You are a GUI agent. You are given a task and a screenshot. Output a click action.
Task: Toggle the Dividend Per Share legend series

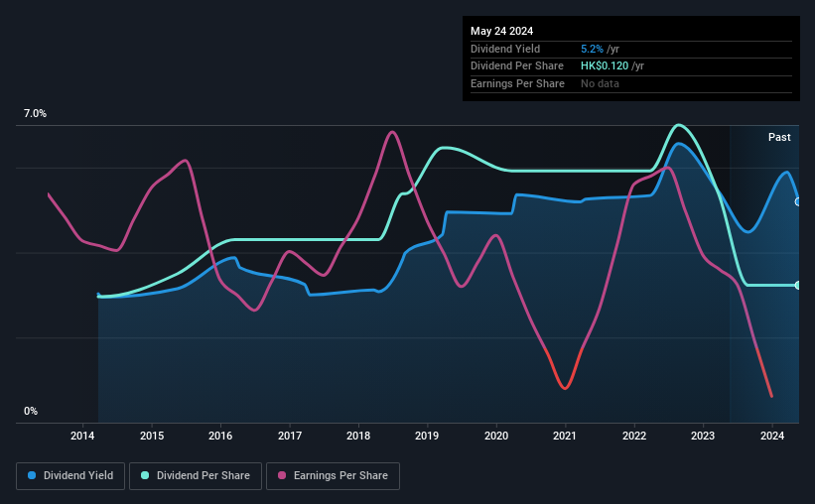point(196,476)
